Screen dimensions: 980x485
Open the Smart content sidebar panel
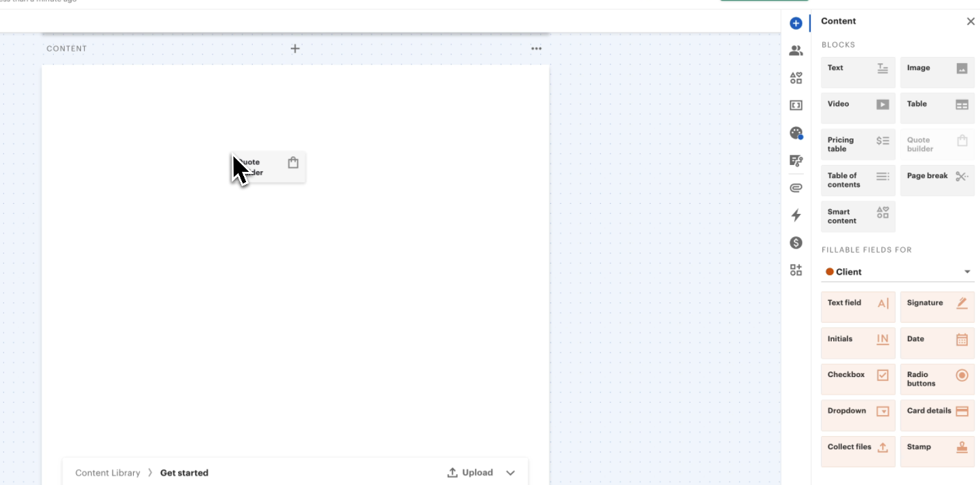(x=796, y=77)
